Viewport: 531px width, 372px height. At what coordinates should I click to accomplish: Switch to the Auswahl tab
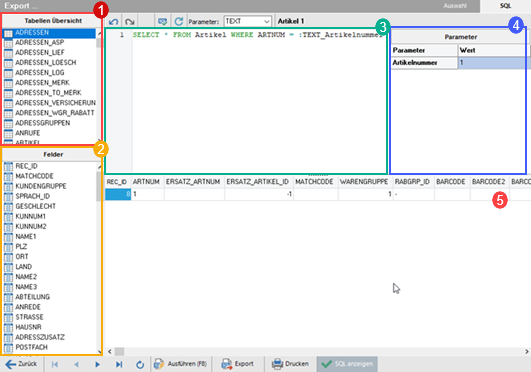[455, 6]
